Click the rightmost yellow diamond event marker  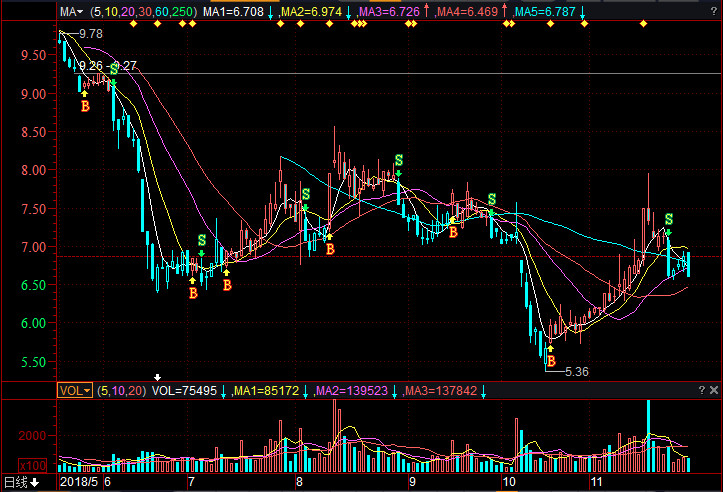(x=643, y=23)
